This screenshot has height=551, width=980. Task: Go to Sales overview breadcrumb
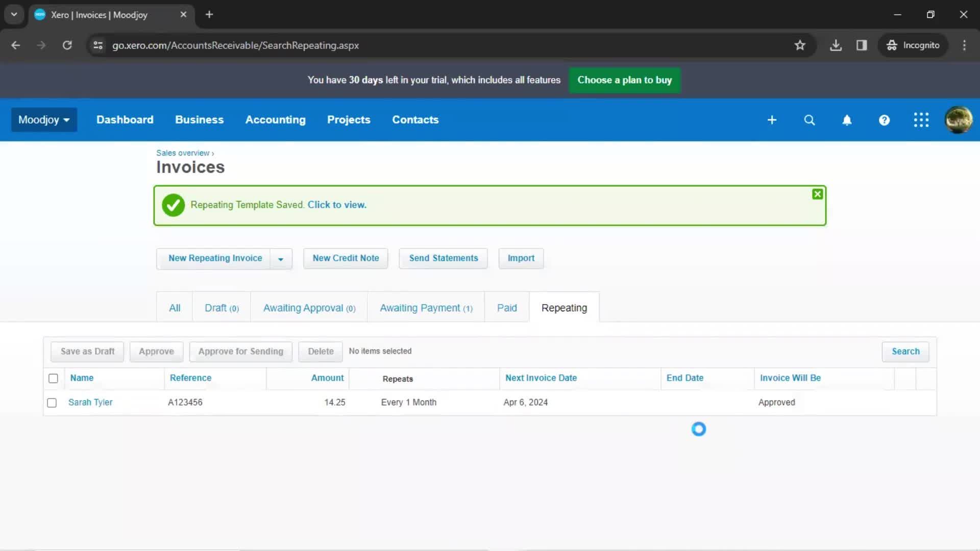coord(183,153)
